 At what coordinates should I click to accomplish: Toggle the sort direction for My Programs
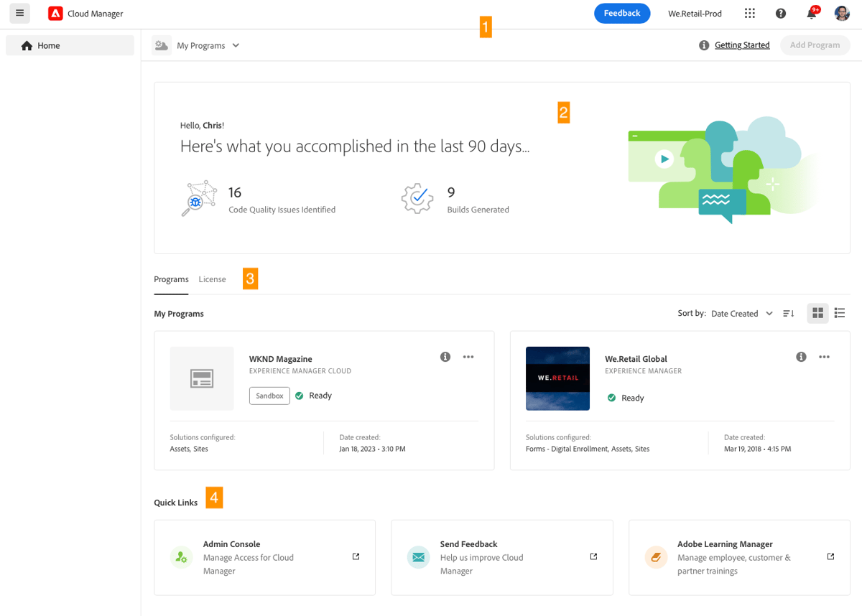pyautogui.click(x=788, y=313)
